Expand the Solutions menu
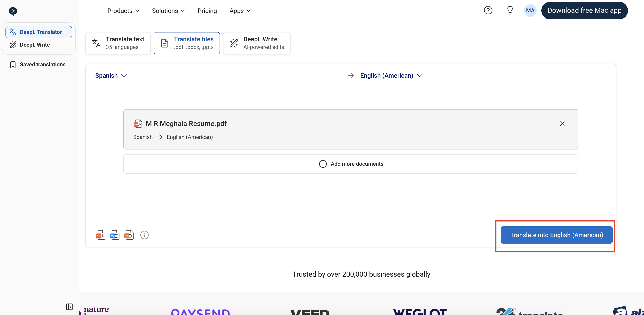Screen dimensions: 644x315 pyautogui.click(x=168, y=11)
